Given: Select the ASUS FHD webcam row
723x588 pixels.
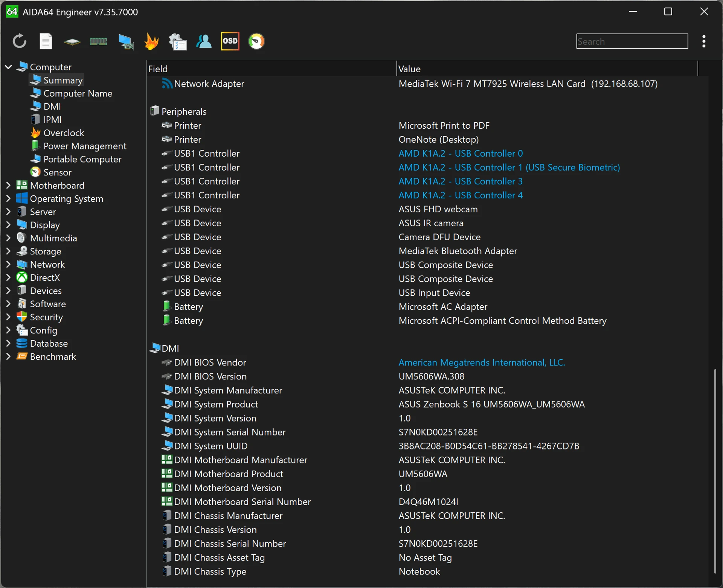Looking at the screenshot, I should point(427,209).
